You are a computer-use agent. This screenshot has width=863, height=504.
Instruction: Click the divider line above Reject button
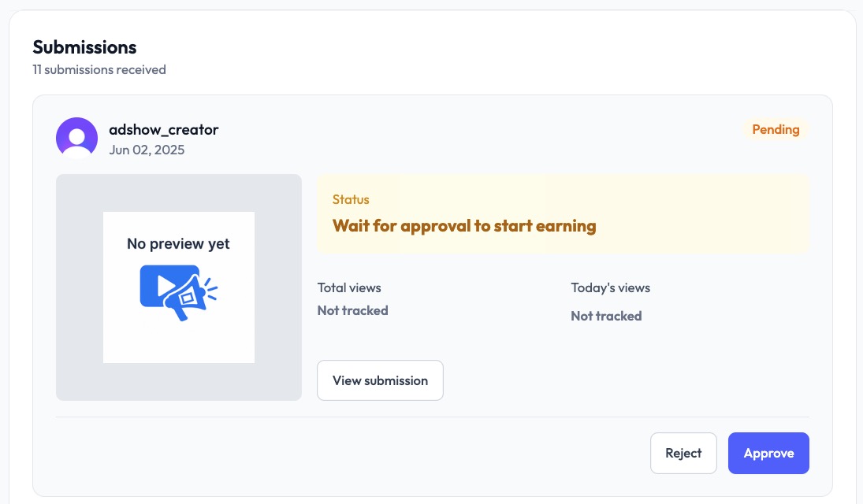(432, 417)
